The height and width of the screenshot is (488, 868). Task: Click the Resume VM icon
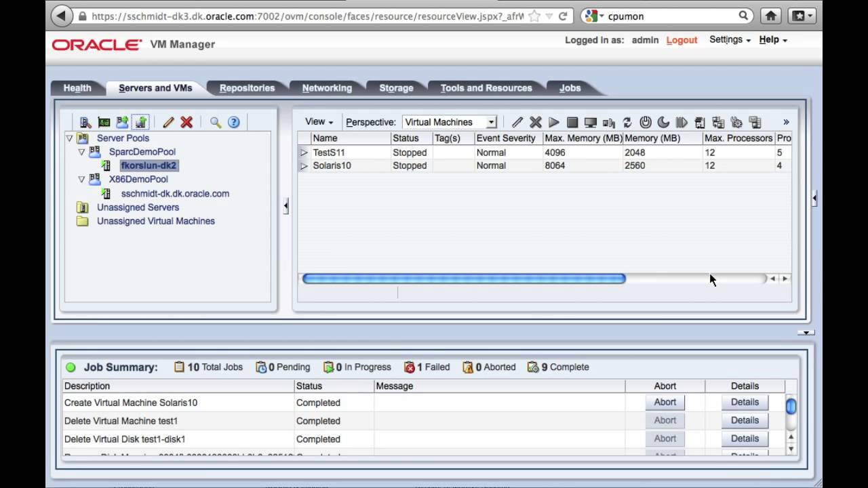(x=682, y=122)
